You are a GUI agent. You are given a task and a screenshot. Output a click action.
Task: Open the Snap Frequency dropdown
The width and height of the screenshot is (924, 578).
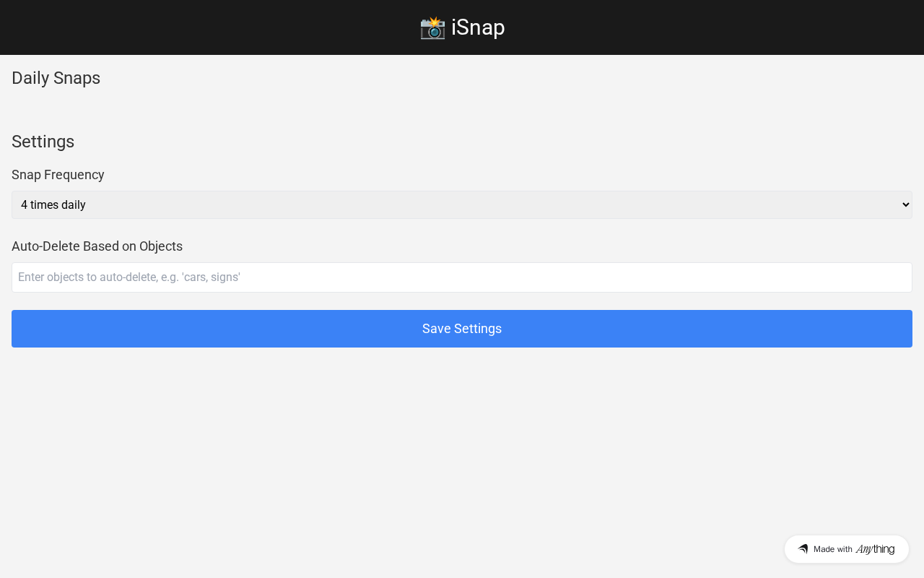(x=462, y=204)
